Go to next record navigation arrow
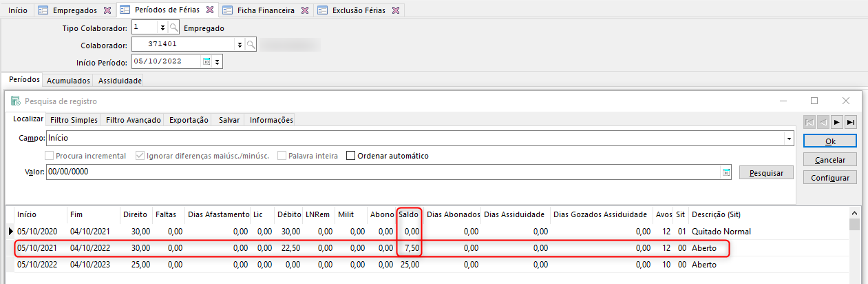The image size is (868, 284). pos(837,122)
